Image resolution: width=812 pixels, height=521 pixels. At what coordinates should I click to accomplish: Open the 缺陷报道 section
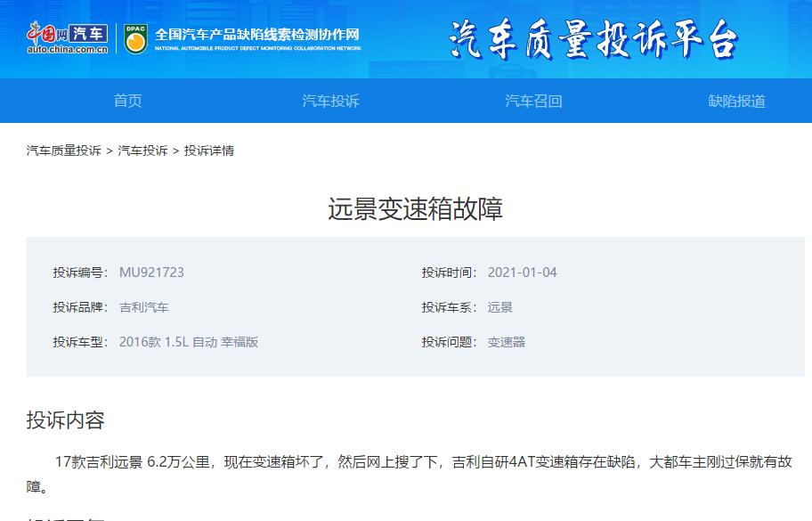pos(736,101)
